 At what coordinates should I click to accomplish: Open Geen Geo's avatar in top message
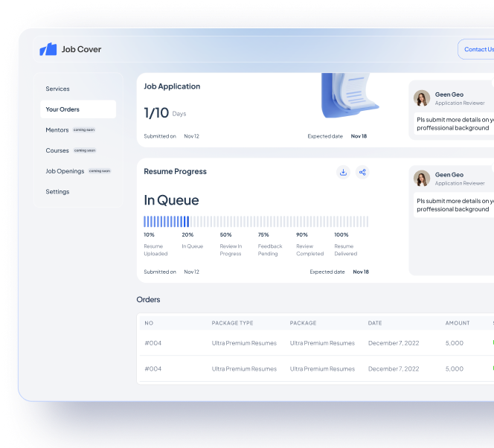coord(422,98)
